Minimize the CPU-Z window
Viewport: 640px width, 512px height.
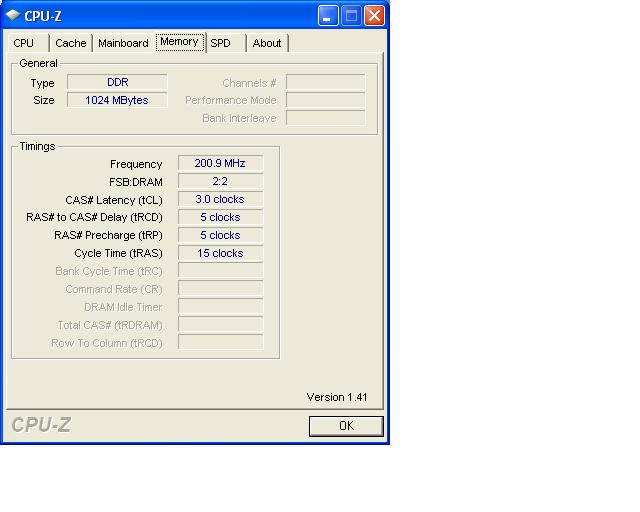[x=329, y=15]
